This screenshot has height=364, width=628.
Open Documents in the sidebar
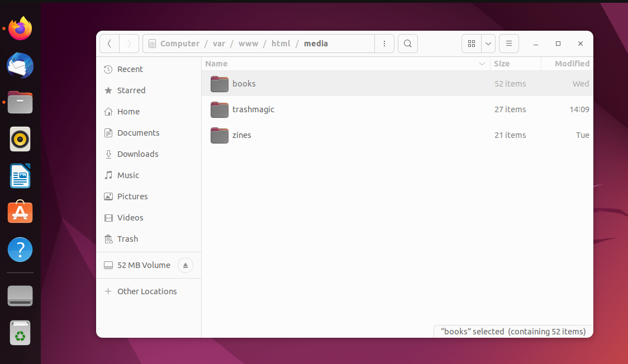(149, 133)
